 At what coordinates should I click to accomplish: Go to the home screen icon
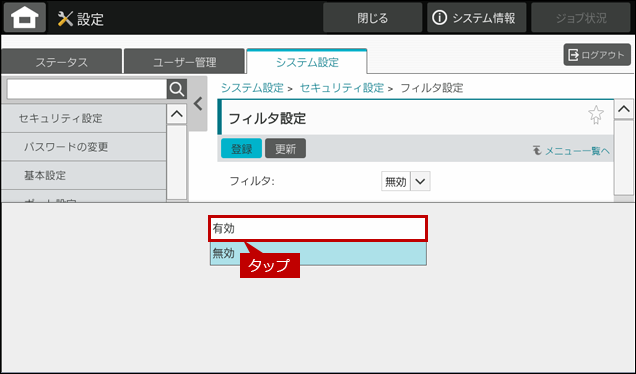tap(25, 17)
